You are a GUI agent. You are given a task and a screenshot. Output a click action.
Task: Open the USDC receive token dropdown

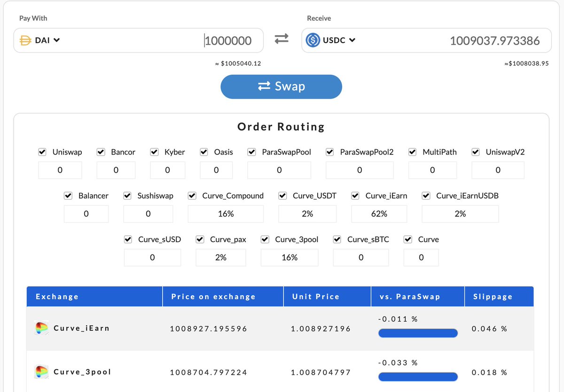click(x=330, y=40)
